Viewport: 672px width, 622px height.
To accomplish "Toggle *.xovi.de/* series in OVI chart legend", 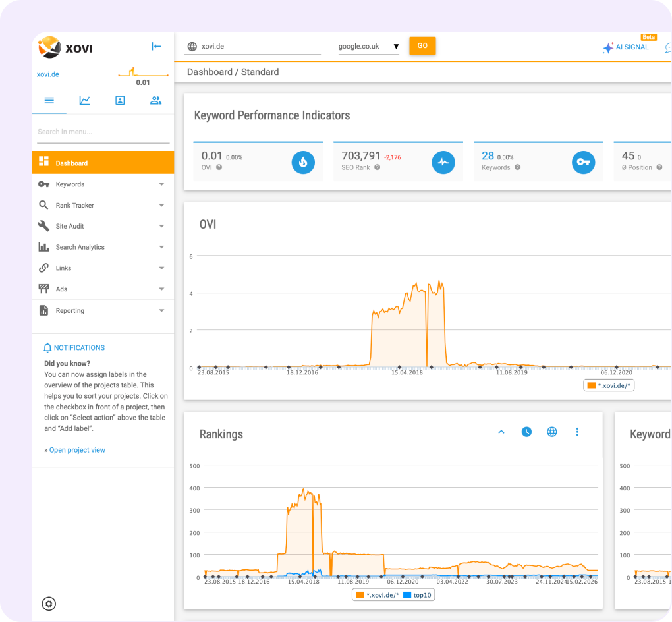I will pyautogui.click(x=609, y=385).
